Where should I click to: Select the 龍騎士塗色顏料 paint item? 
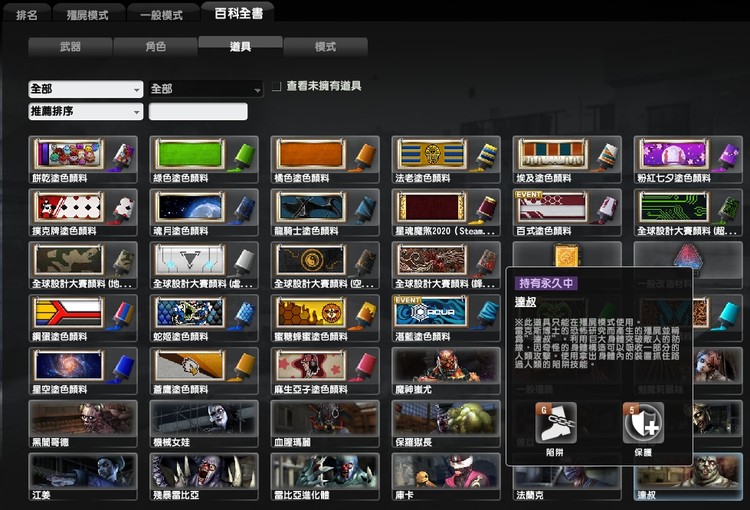point(325,212)
